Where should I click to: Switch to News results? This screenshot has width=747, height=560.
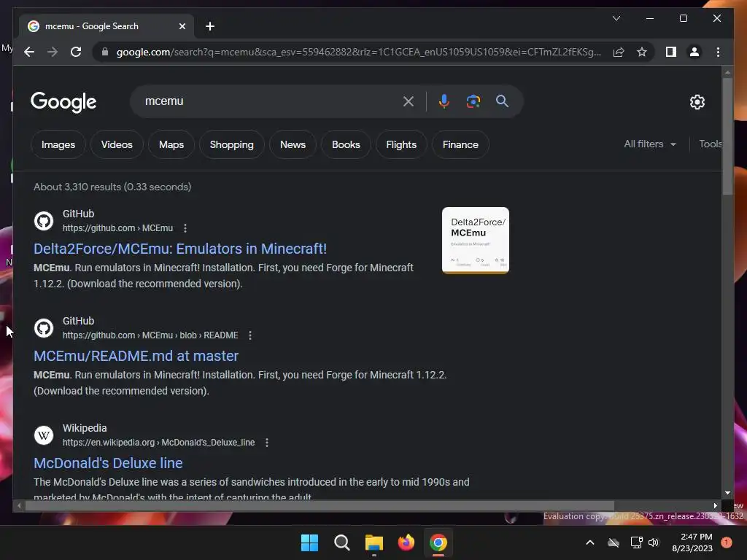(293, 144)
